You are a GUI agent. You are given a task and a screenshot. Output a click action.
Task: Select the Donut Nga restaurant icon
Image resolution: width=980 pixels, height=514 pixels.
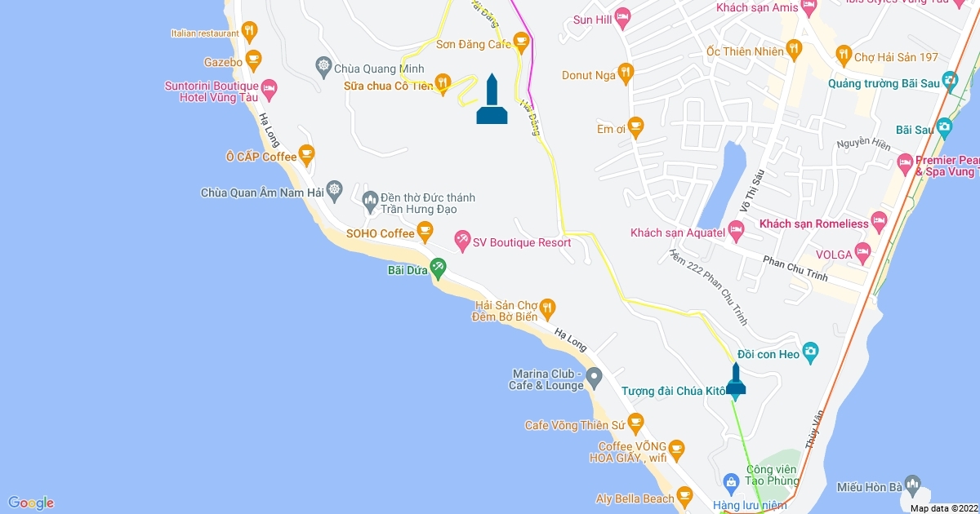click(626, 72)
